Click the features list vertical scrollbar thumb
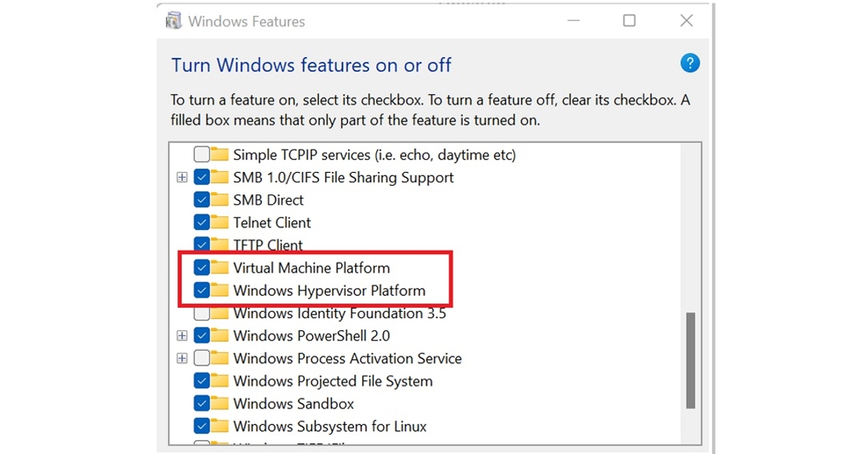 pos(691,360)
